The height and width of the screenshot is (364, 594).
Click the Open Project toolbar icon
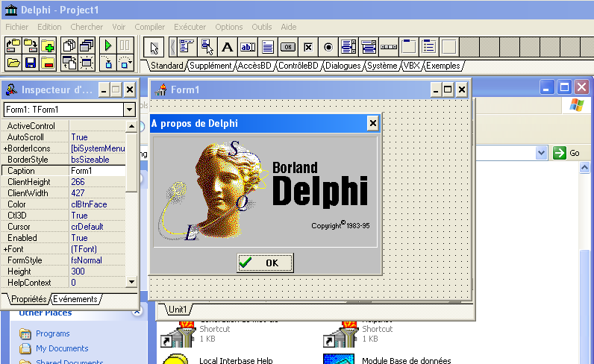click(x=13, y=45)
